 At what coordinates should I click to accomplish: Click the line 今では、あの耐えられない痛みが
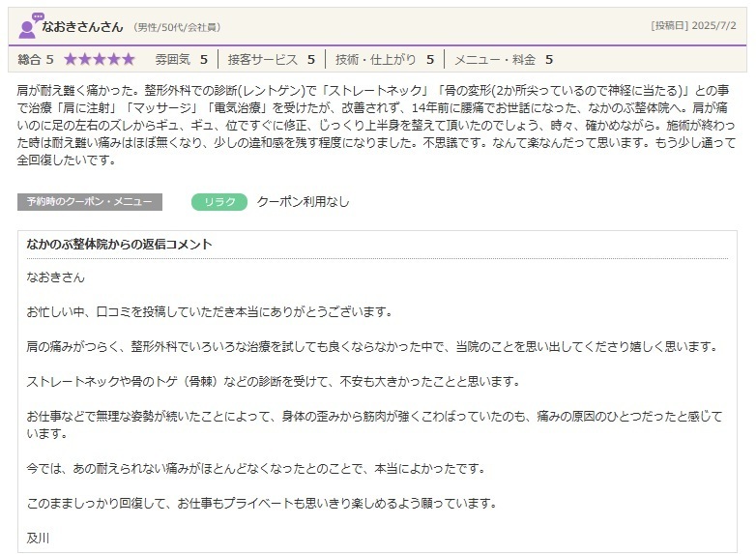tap(256, 468)
